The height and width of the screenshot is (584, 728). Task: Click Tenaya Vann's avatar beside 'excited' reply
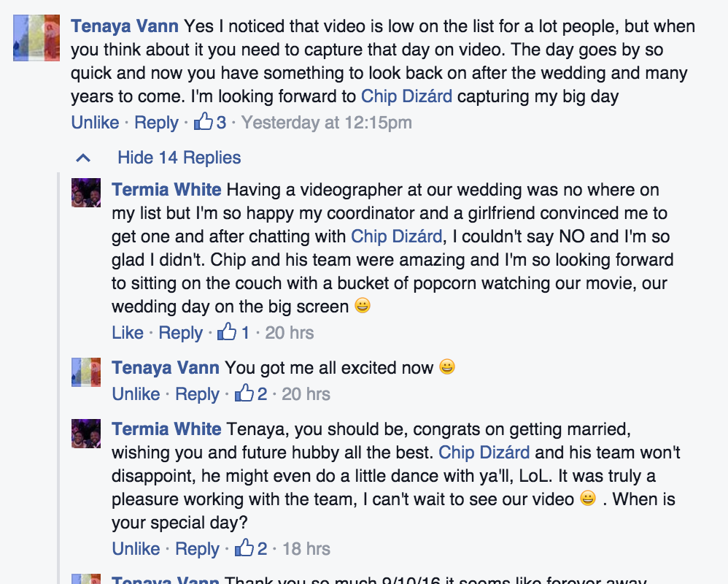click(86, 372)
